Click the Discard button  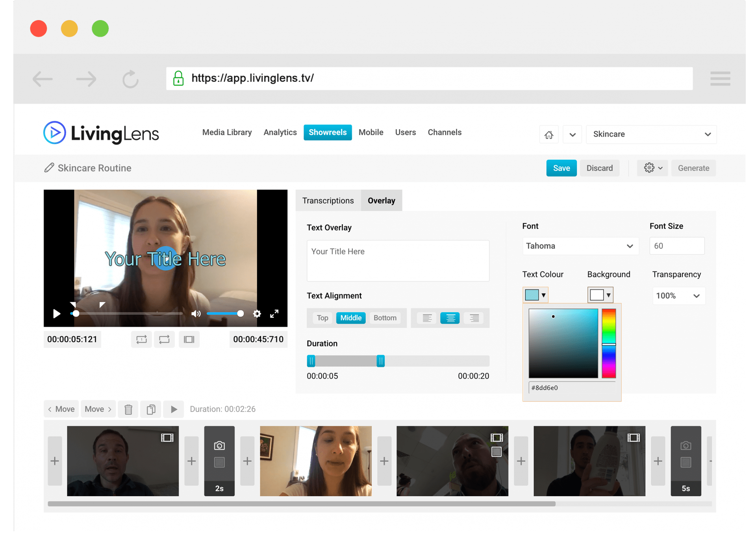(599, 168)
